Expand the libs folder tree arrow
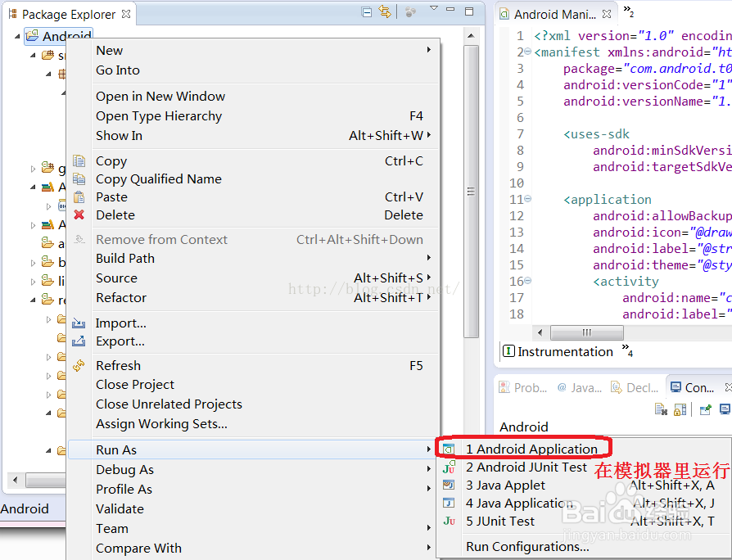 pyautogui.click(x=33, y=282)
